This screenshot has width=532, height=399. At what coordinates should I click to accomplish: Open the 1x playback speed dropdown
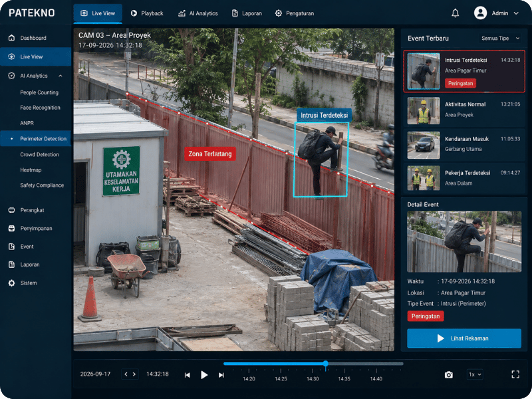coord(475,374)
